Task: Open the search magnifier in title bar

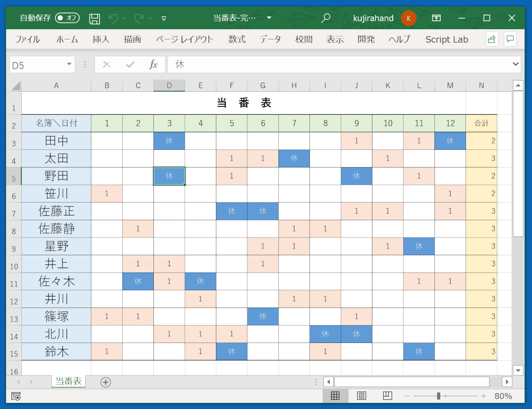Action: click(326, 18)
